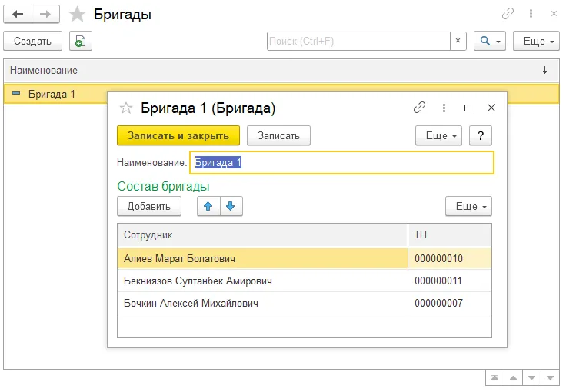Select cell 000000010

(x=450, y=258)
